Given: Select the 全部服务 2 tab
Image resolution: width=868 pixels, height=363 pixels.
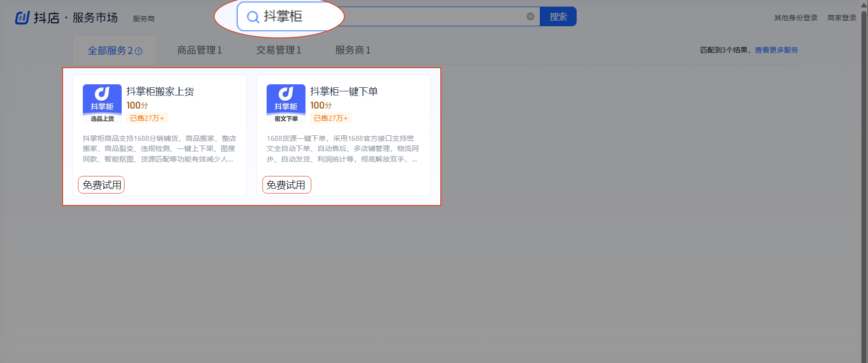Looking at the screenshot, I should click(x=115, y=50).
